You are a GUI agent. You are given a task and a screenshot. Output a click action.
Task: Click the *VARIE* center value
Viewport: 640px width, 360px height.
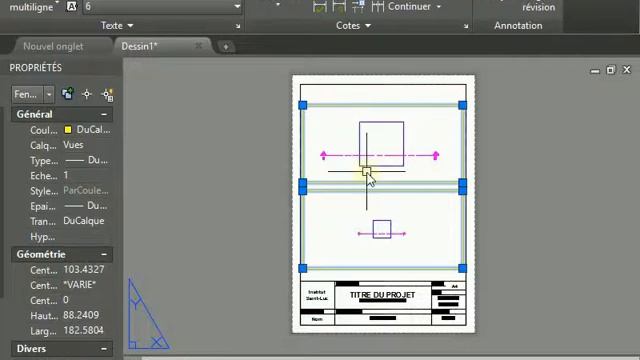click(x=79, y=285)
